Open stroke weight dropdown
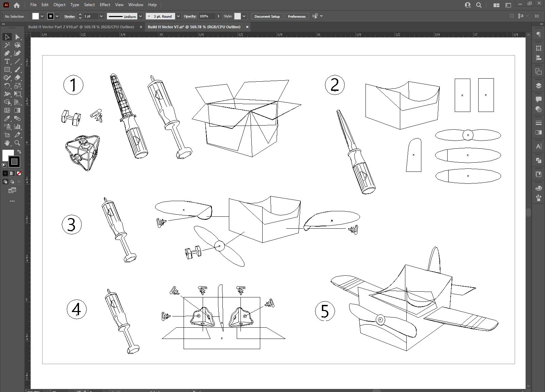The height and width of the screenshot is (392, 545). click(101, 16)
